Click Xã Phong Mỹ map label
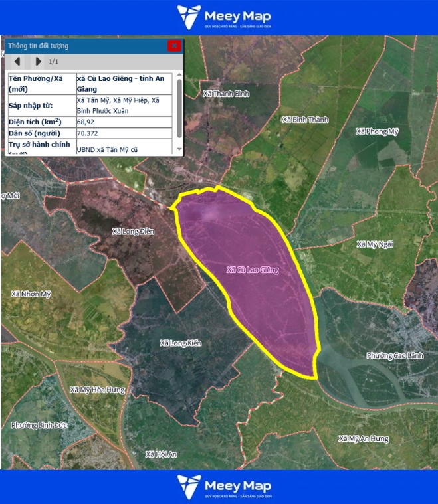 coord(377,131)
